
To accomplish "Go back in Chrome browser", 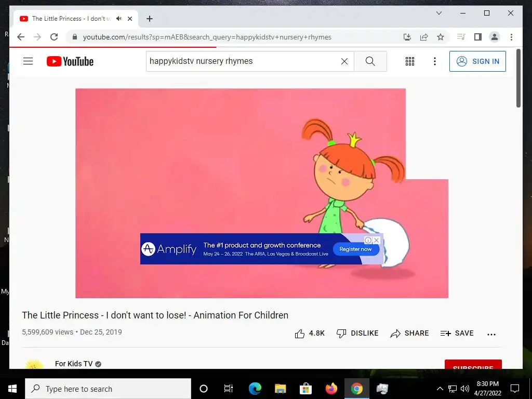I will [x=21, y=37].
